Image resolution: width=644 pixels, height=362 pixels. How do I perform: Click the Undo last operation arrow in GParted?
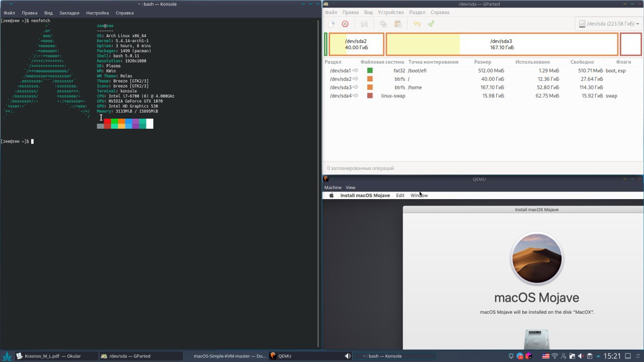point(417,24)
